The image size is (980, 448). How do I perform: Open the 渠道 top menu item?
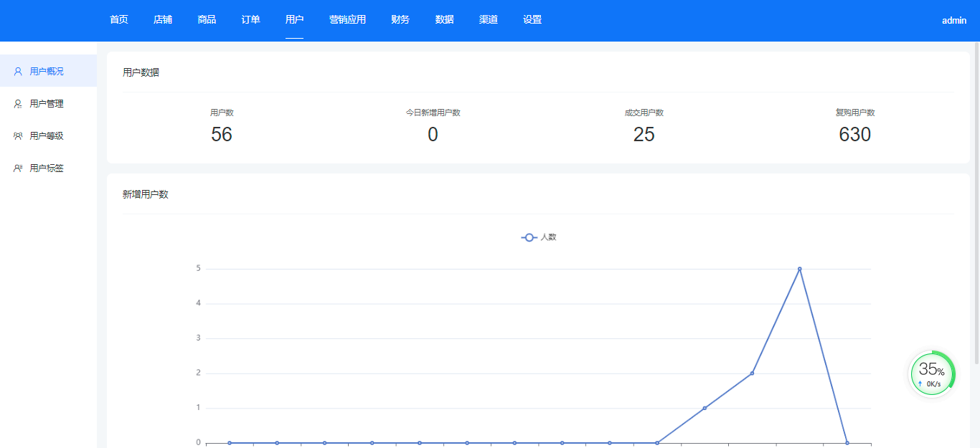point(489,20)
